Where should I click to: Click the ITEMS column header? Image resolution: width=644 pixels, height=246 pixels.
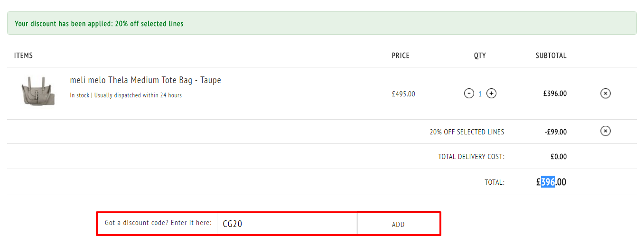pyautogui.click(x=23, y=56)
